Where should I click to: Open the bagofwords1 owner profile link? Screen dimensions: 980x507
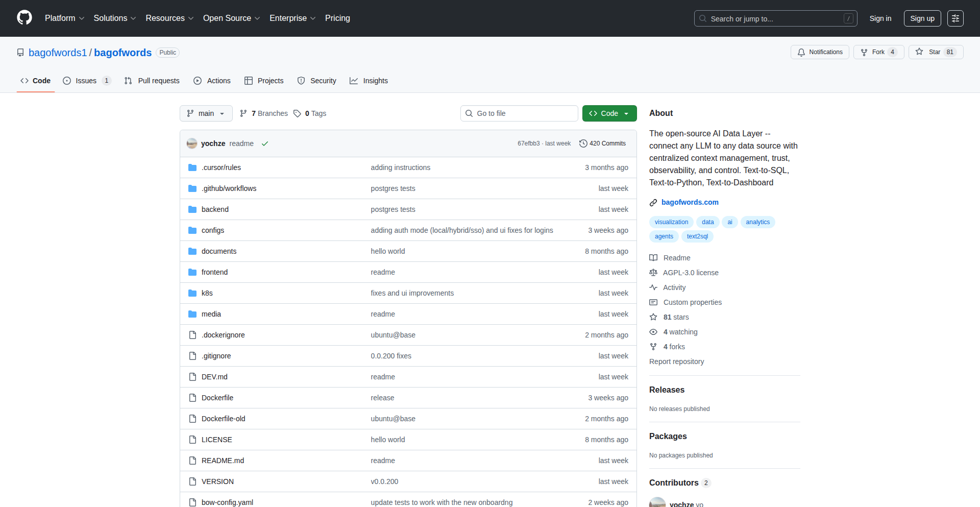coord(58,53)
